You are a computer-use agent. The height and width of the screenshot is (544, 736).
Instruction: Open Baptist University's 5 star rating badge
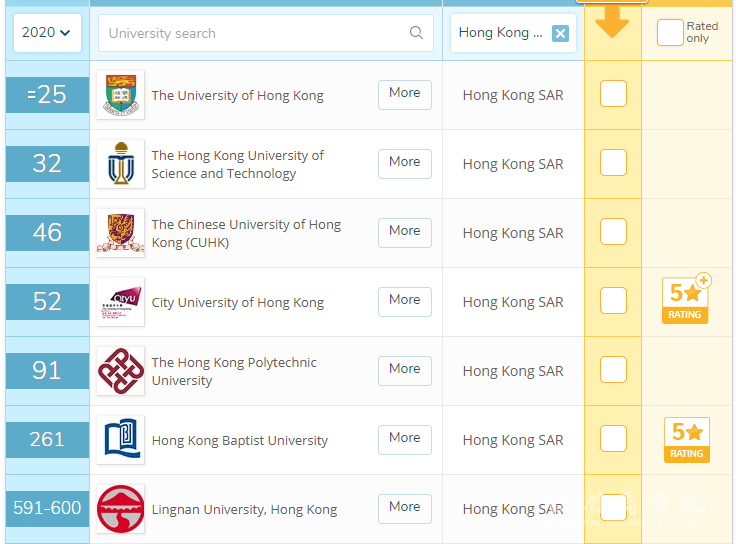click(x=687, y=440)
